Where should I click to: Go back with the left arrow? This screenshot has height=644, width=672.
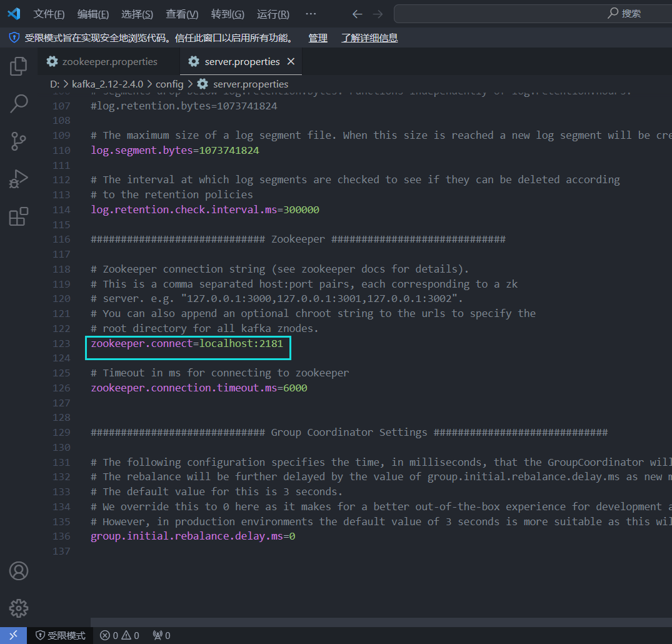click(x=357, y=14)
